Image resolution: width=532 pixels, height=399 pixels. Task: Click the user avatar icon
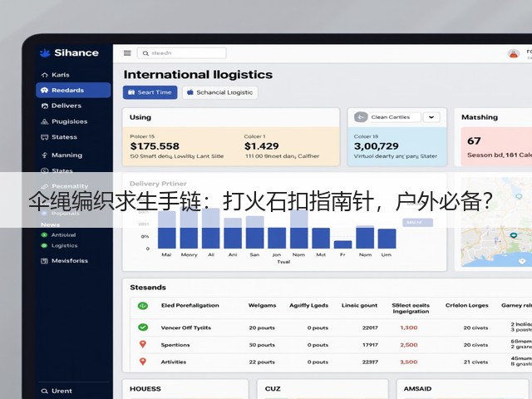coord(514,53)
